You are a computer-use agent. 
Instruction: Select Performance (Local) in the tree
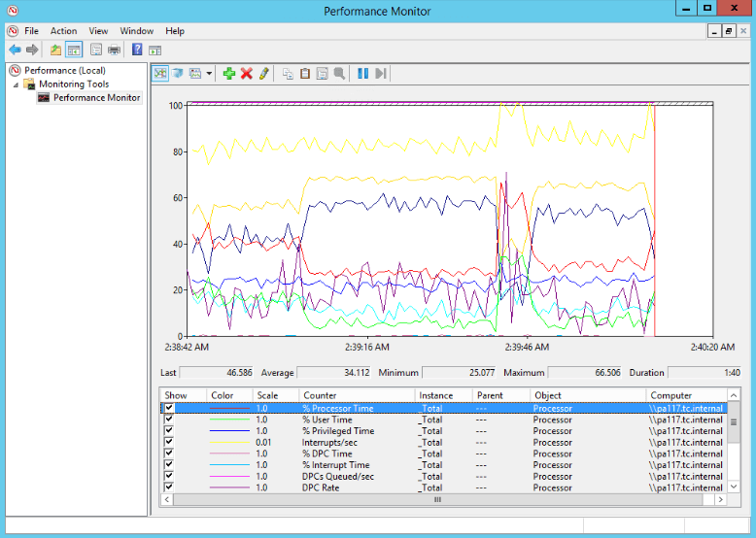(64, 70)
